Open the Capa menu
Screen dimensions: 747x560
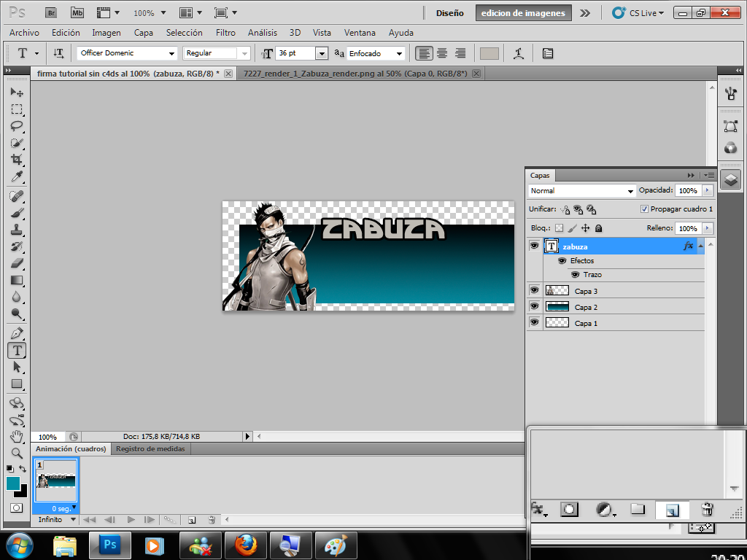(x=144, y=32)
